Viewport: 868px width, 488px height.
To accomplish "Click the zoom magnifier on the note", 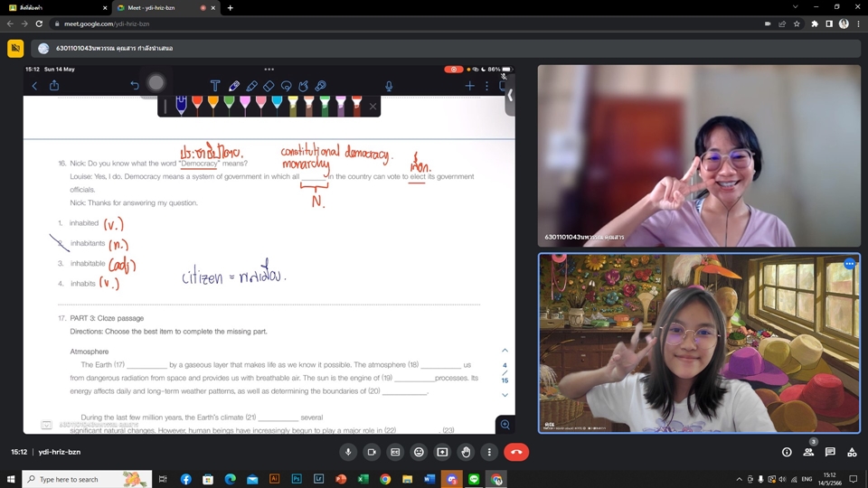I will pos(505,425).
